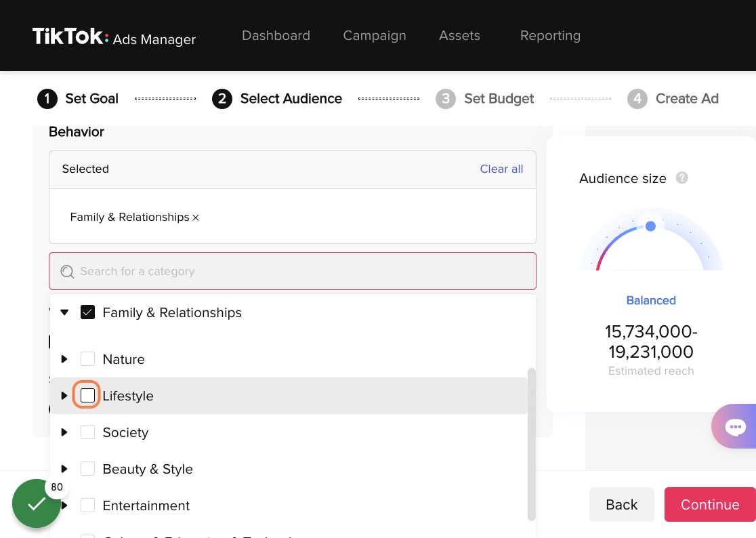The image size is (756, 538).
Task: Check the Beauty & Style checkbox
Action: click(88, 469)
